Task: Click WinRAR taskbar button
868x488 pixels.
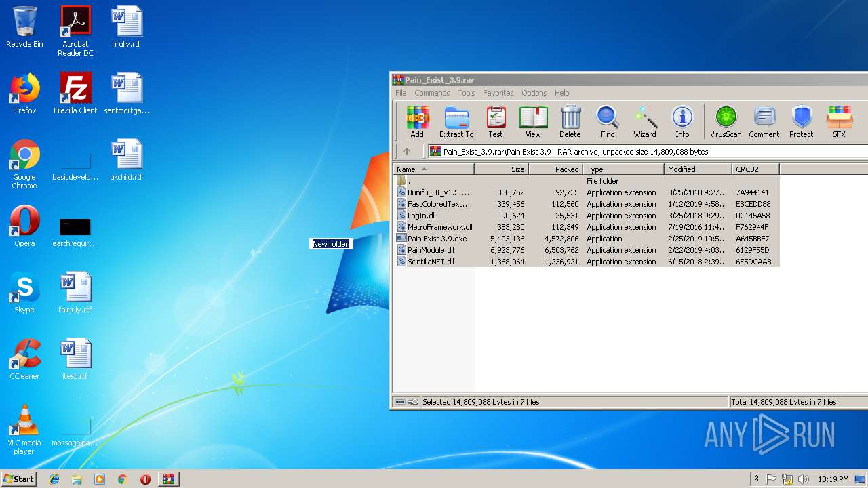Action: coord(168,479)
